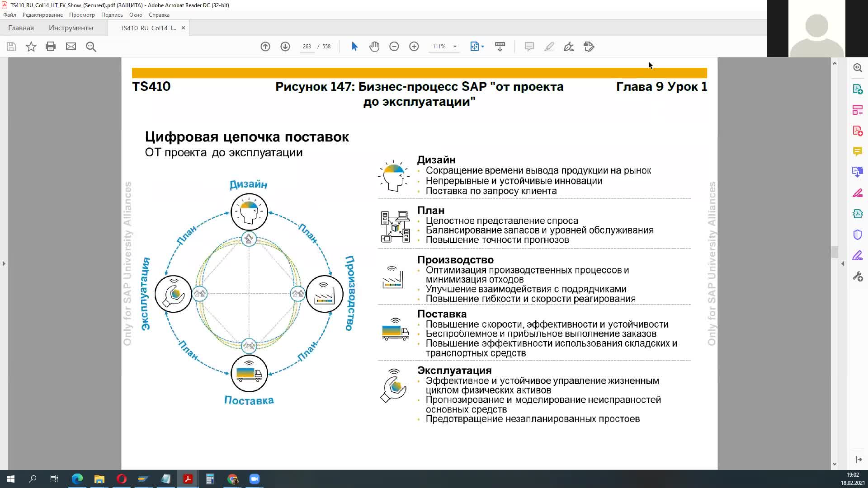Close the TS410_RU_Col14 document tab
Screen dimensions: 868x488
183,28
